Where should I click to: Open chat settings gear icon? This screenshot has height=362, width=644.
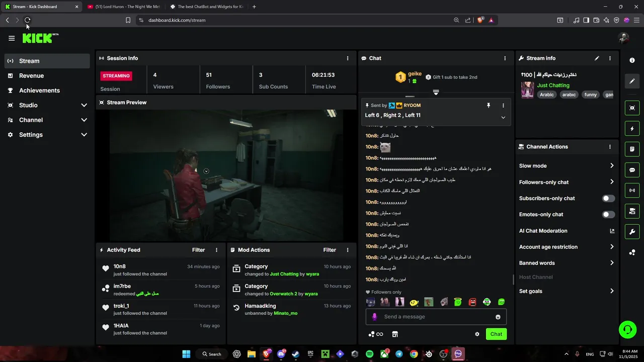pos(477,334)
